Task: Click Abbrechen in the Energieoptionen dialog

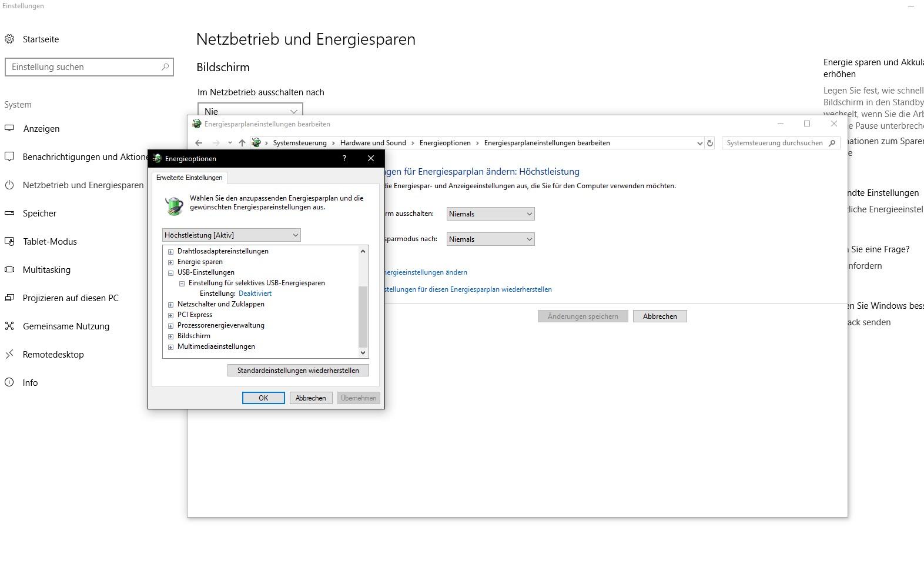Action: click(x=310, y=398)
